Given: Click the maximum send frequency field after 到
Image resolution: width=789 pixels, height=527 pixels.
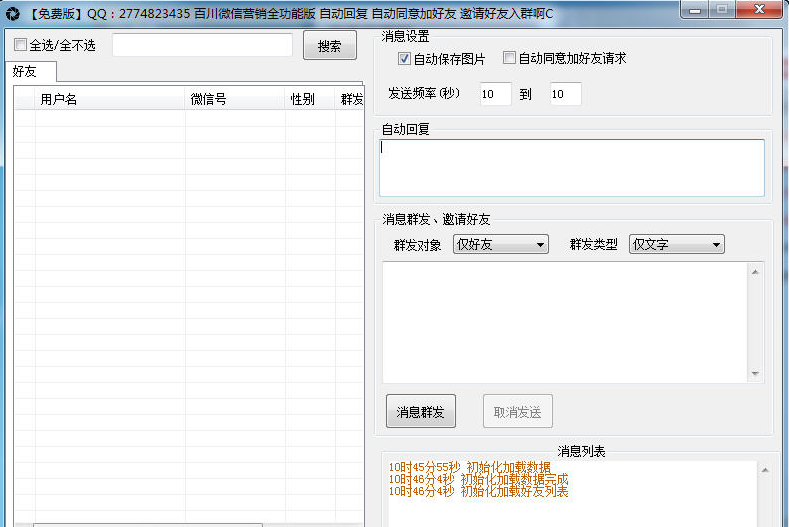Looking at the screenshot, I should click(x=566, y=94).
